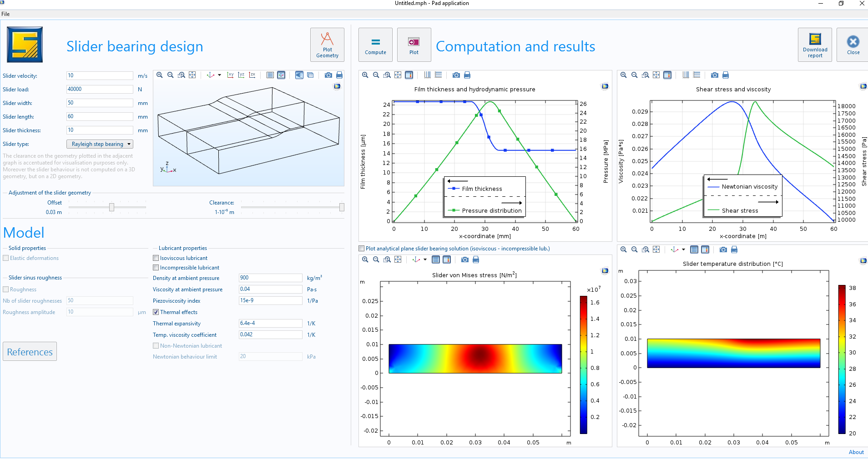The image size is (868, 459).
Task: Click Download report icon
Action: 815,45
